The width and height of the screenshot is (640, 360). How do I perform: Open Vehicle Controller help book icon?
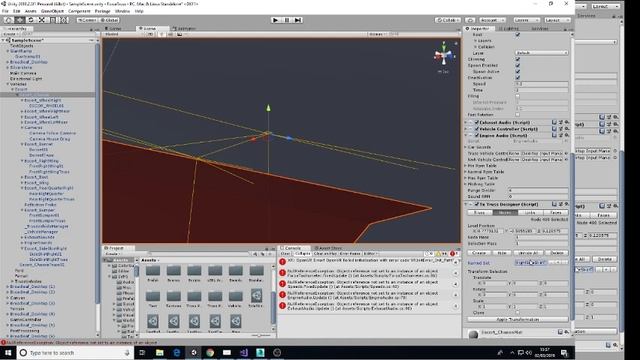(554, 129)
